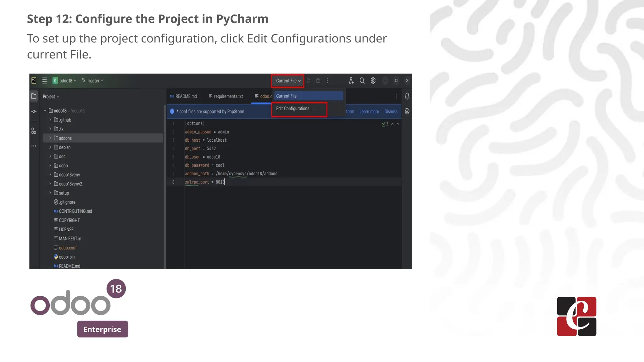Click the db_port = 5432 line

tap(200, 148)
